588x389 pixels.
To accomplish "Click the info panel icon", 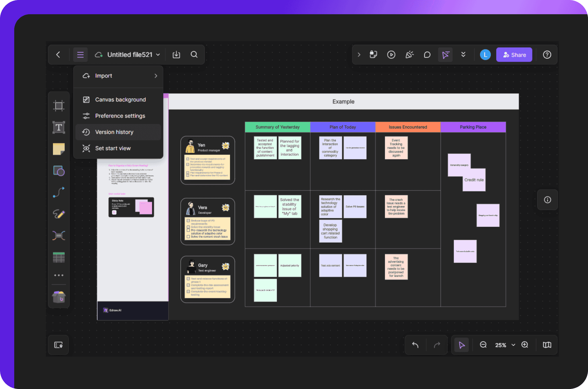I will click(x=547, y=200).
